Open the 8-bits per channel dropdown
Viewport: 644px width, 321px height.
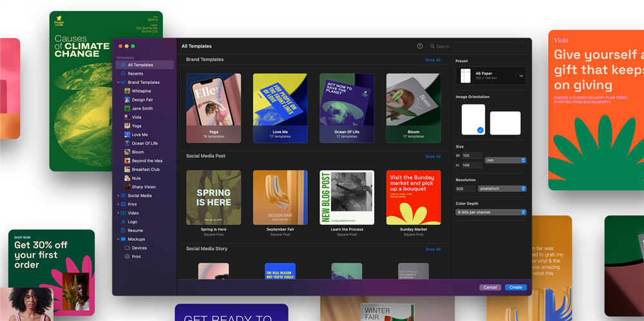click(x=491, y=212)
